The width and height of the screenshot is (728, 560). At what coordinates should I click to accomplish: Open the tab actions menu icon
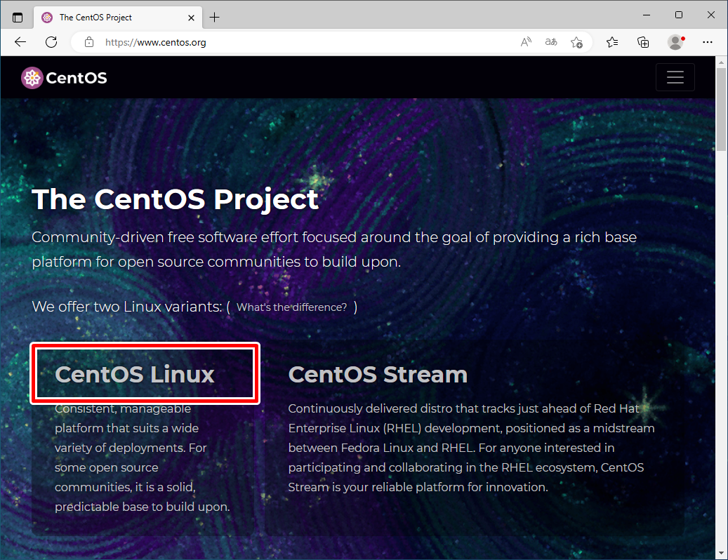[x=17, y=18]
